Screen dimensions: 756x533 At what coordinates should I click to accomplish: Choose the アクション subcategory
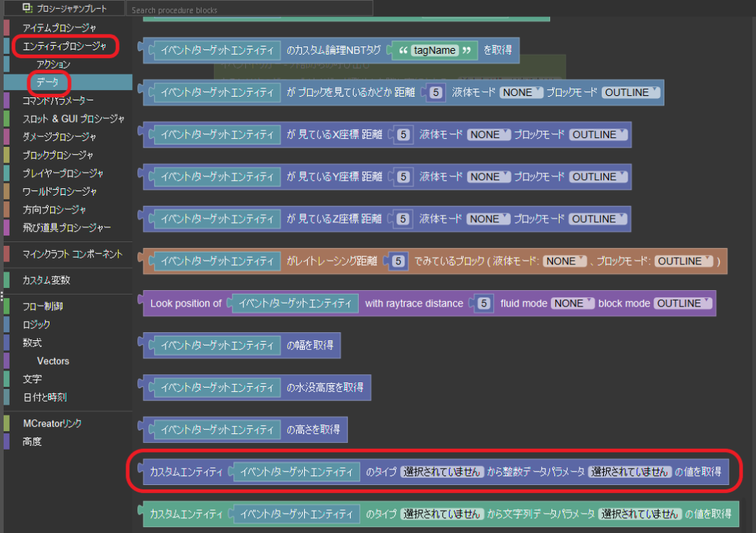(53, 64)
